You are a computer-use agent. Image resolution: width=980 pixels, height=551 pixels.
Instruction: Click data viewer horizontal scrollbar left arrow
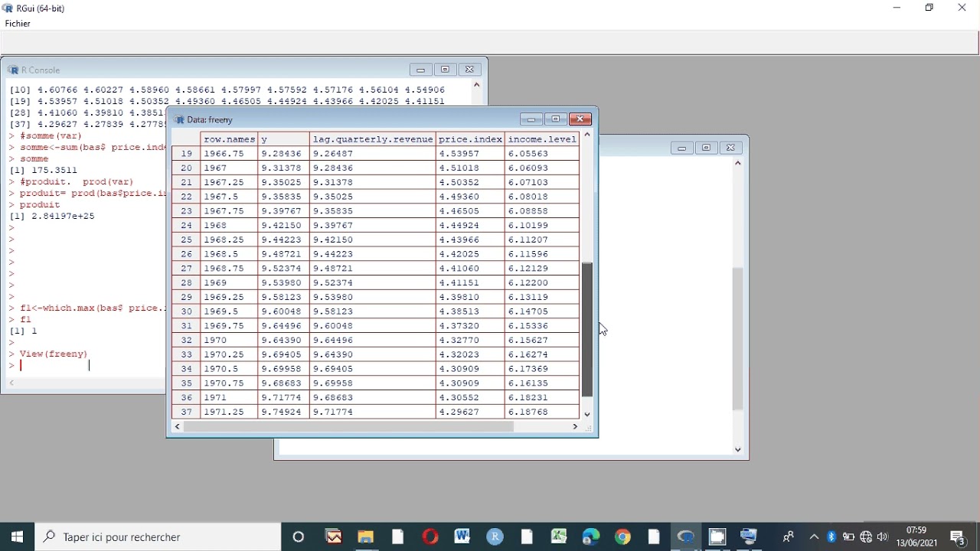178,426
